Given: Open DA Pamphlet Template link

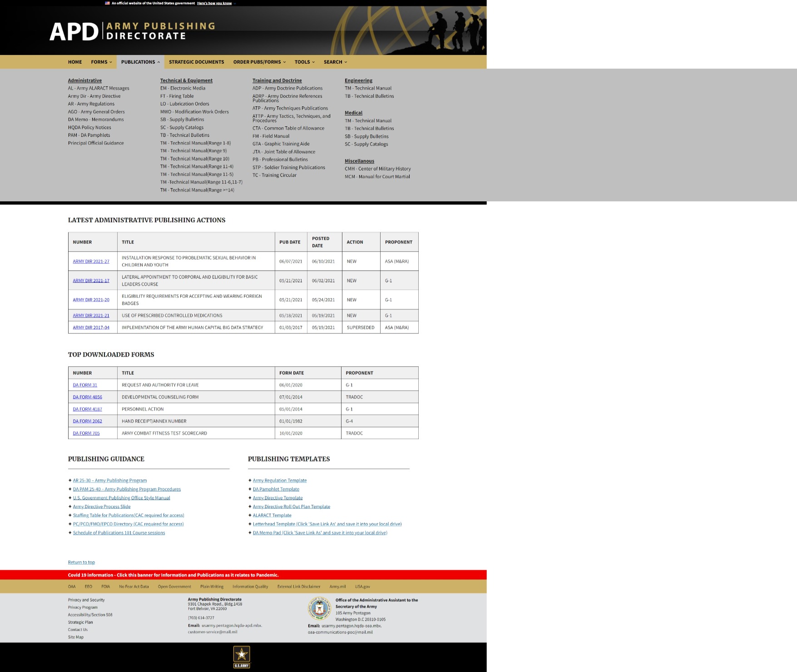Looking at the screenshot, I should (276, 489).
